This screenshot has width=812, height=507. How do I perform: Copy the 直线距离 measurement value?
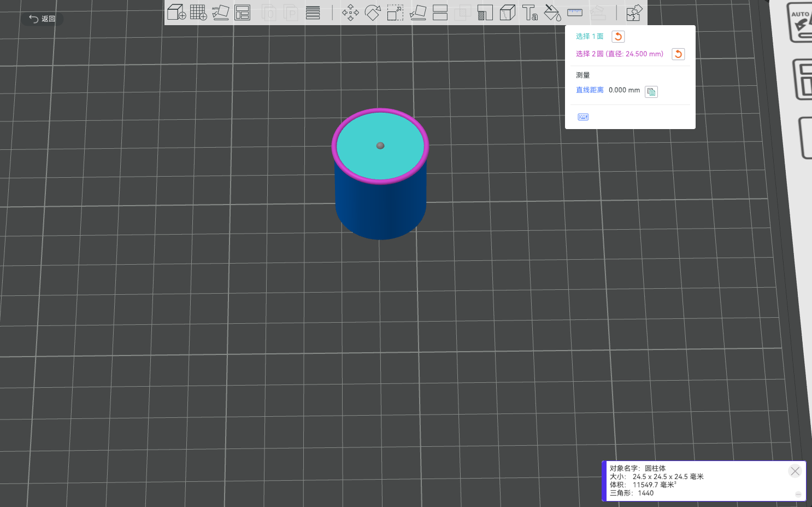click(651, 91)
